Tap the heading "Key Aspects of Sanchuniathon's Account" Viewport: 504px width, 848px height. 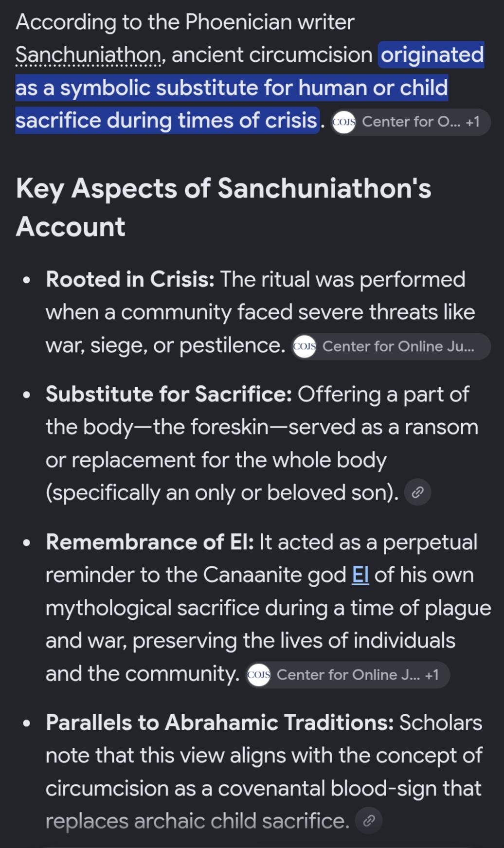(223, 207)
